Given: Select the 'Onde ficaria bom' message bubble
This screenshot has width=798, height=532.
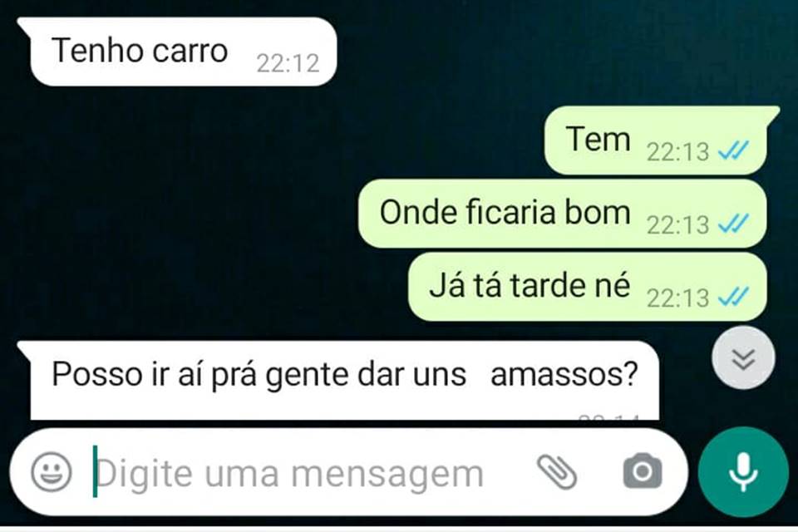Looking at the screenshot, I should pos(563,214).
